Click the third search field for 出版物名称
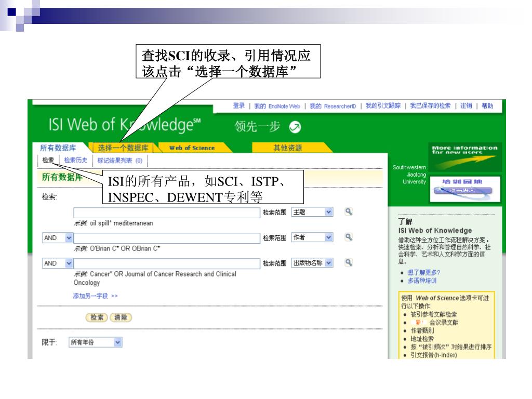 (167, 263)
